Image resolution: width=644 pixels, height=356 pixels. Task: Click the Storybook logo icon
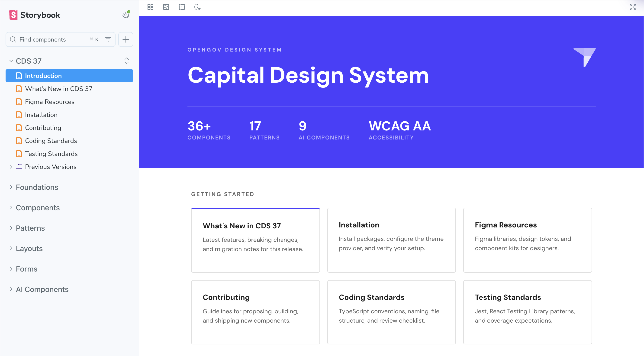tap(13, 15)
